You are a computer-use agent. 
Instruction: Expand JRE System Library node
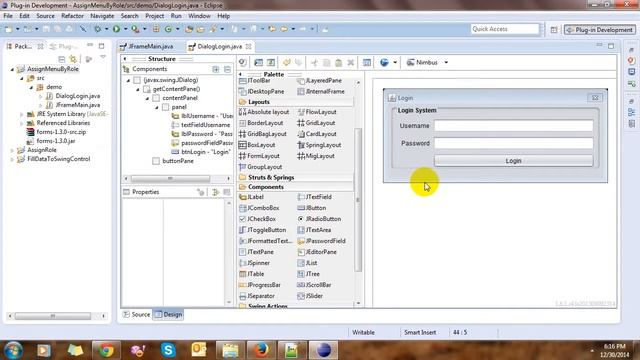point(22,114)
